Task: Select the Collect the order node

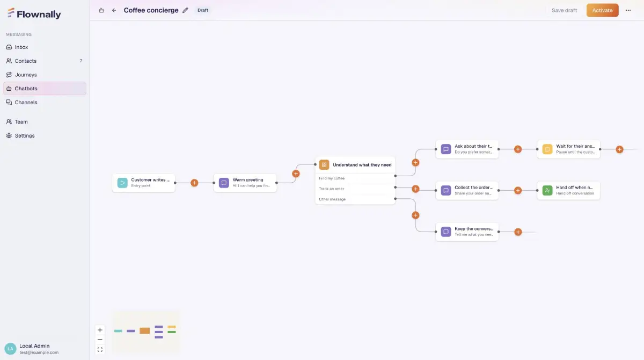Action: (467, 190)
